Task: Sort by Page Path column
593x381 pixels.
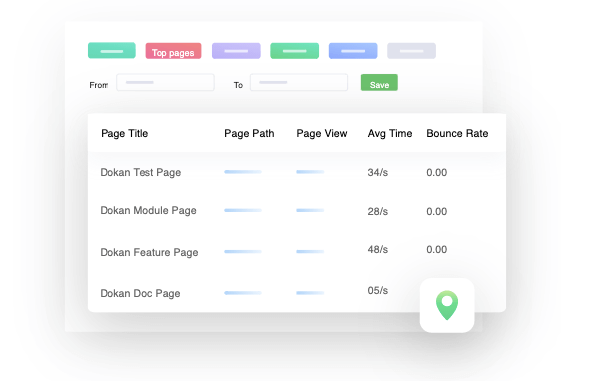Action: point(249,133)
